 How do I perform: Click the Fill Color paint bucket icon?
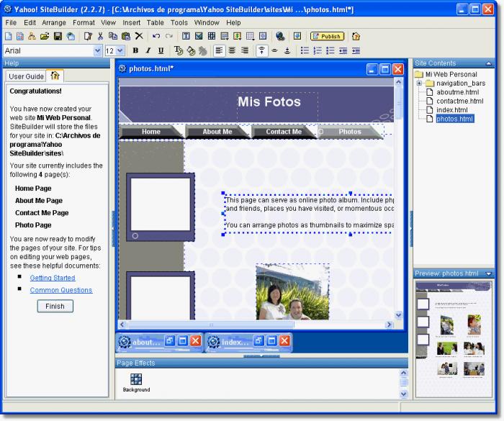coord(191,51)
